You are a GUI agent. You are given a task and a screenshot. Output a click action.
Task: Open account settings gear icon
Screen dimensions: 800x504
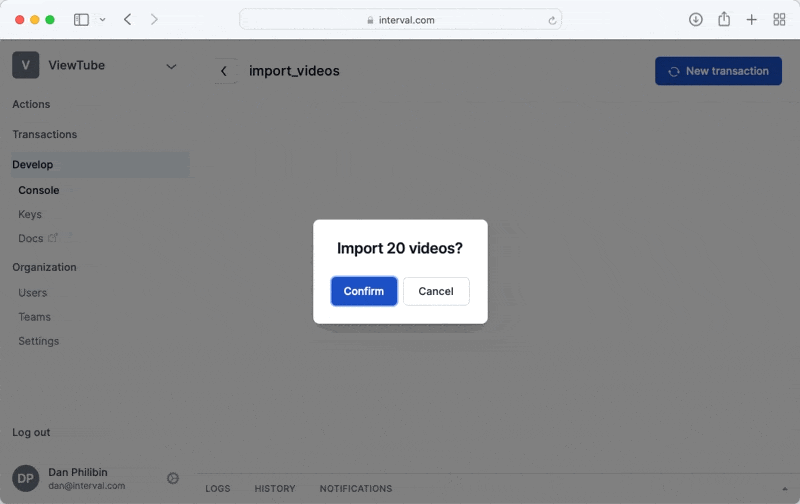coord(173,478)
